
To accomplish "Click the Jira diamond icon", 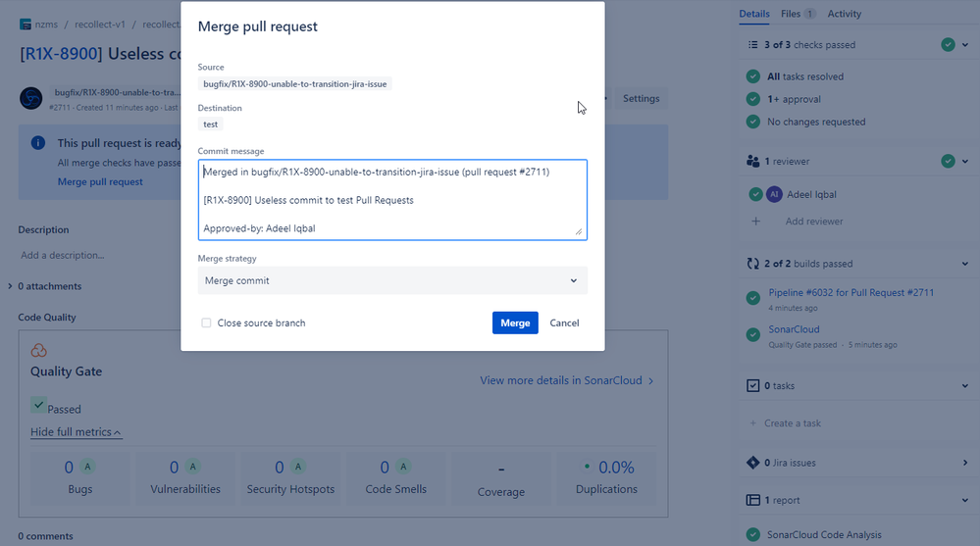I will 753,463.
